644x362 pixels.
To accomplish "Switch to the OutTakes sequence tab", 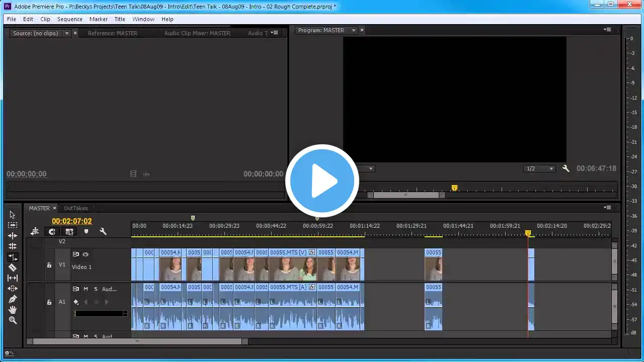I will point(75,208).
